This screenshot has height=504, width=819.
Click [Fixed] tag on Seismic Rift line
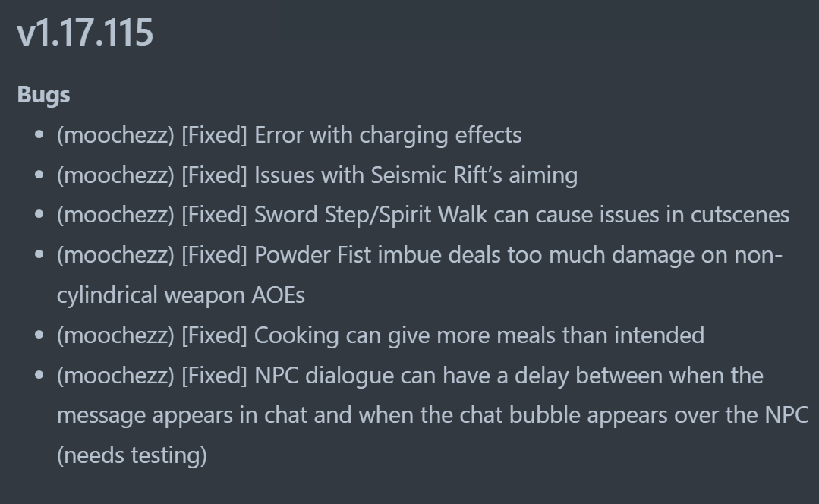click(x=214, y=175)
